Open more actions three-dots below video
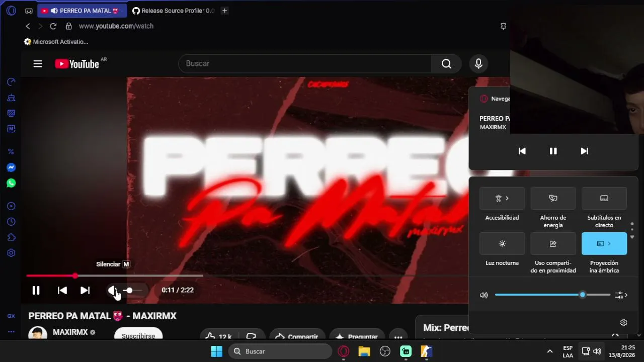The width and height of the screenshot is (644, 362). click(398, 335)
